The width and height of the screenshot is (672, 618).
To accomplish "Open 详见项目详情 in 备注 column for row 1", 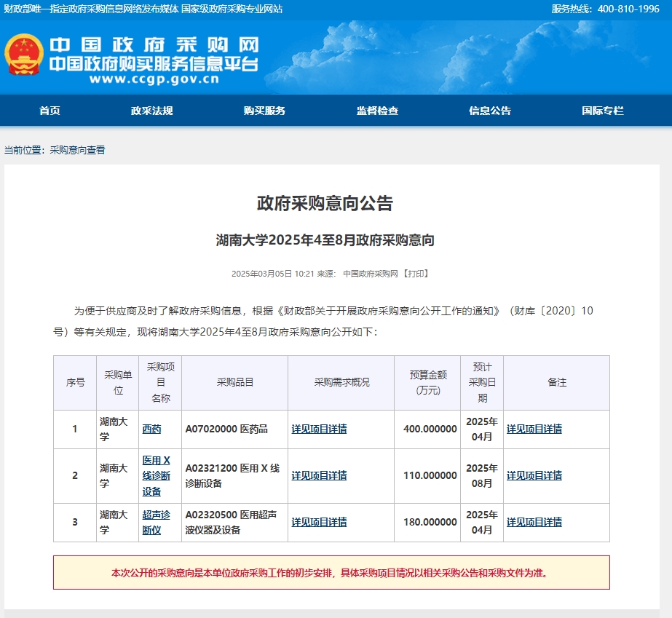I will [534, 429].
